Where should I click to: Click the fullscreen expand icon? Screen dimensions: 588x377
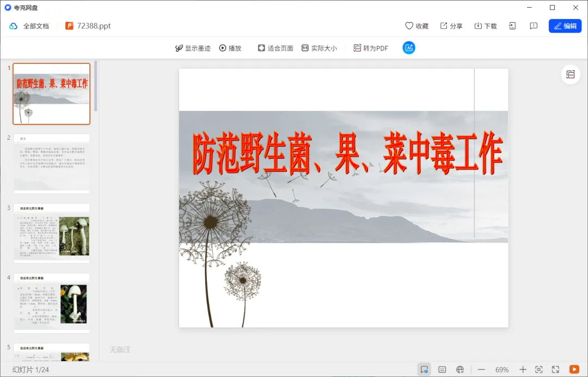(x=555, y=369)
